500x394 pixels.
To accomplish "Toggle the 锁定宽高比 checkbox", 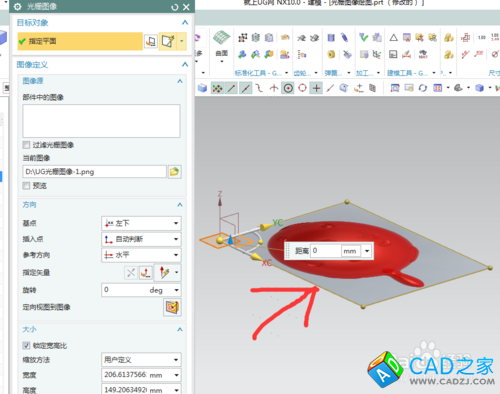I will pyautogui.click(x=26, y=346).
